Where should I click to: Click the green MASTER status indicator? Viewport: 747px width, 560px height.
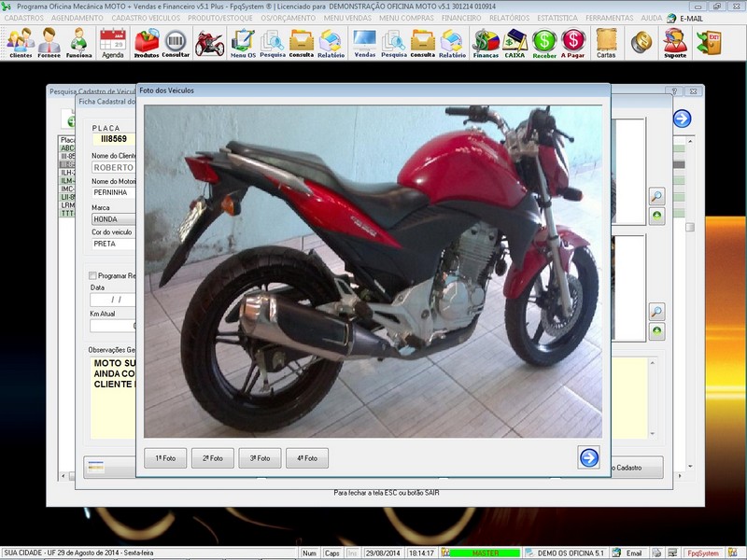coord(485,553)
